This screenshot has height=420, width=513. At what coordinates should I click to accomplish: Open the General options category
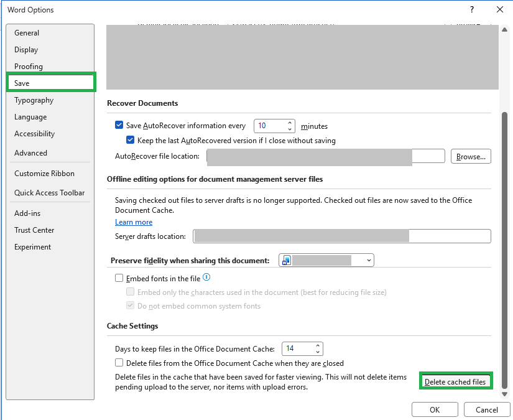[x=50, y=33]
